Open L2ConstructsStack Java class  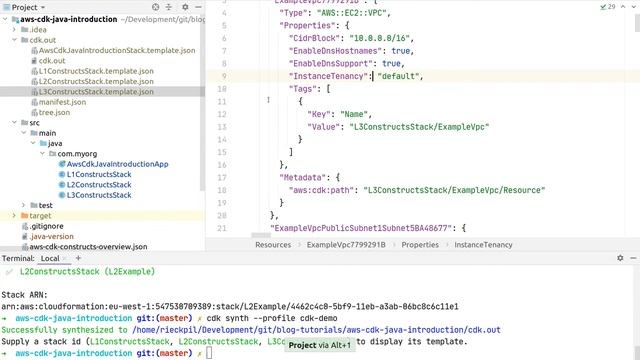tap(99, 184)
